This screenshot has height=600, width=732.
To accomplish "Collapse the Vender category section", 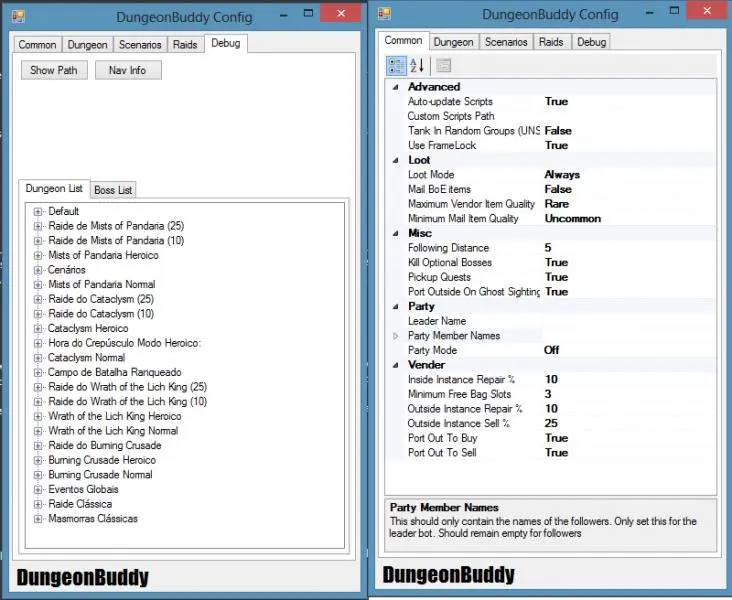I will click(x=396, y=365).
